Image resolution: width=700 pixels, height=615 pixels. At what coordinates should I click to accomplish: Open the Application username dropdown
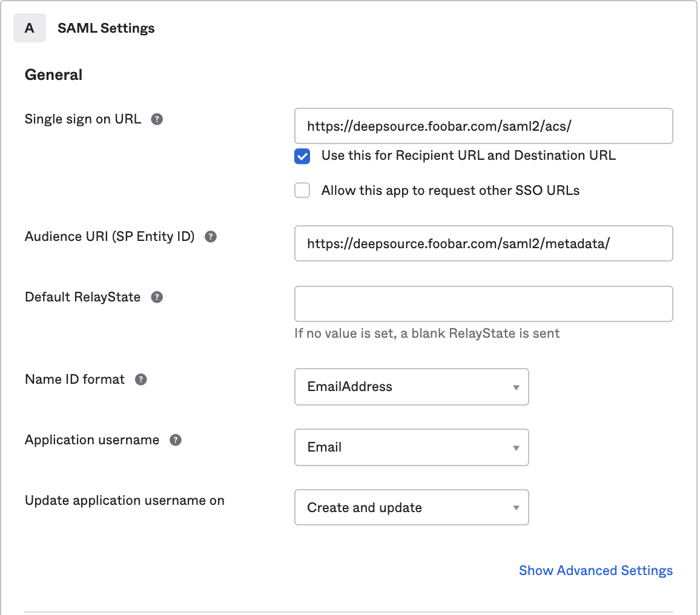[x=411, y=447]
